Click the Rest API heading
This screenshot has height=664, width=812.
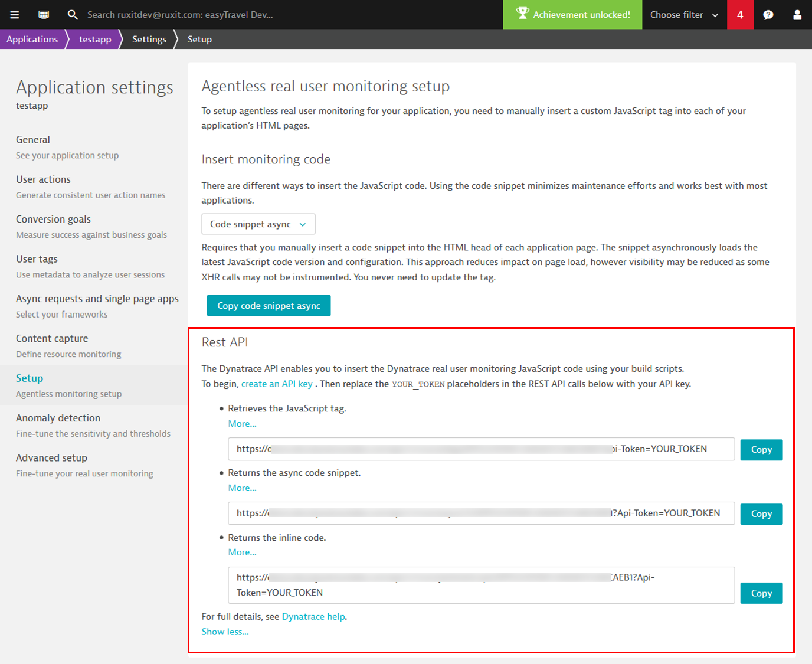coord(225,342)
